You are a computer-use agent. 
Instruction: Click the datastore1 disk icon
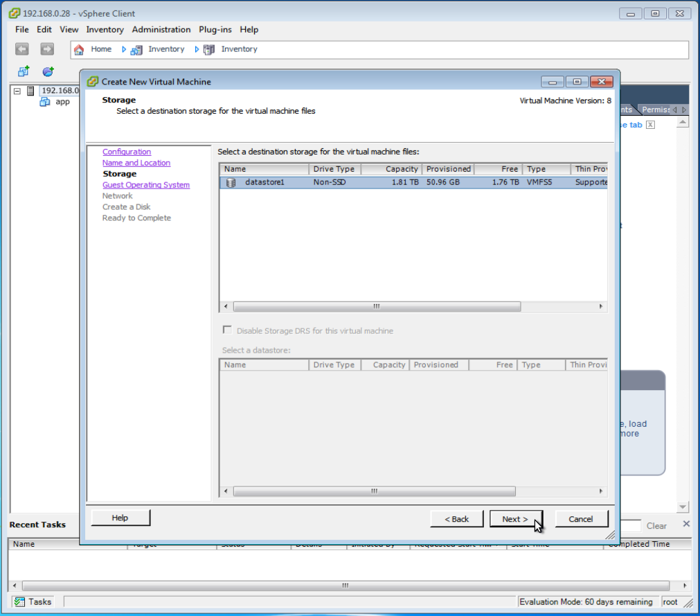[x=231, y=182]
